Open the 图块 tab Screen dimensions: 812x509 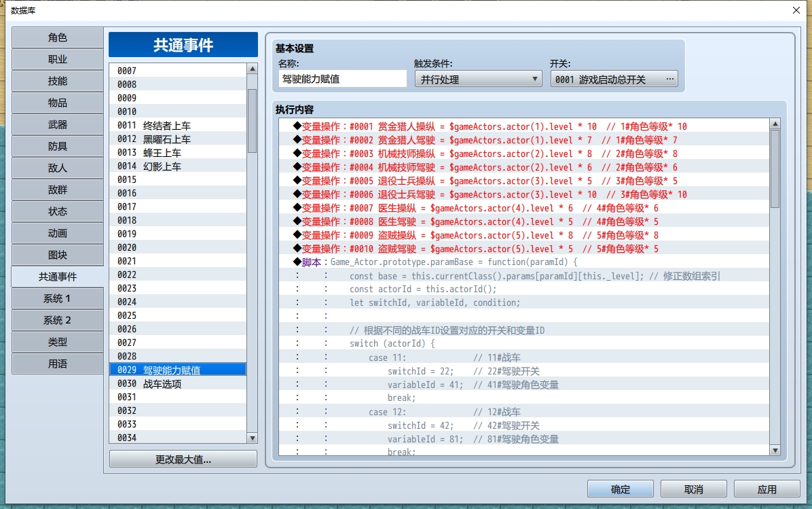click(58, 255)
